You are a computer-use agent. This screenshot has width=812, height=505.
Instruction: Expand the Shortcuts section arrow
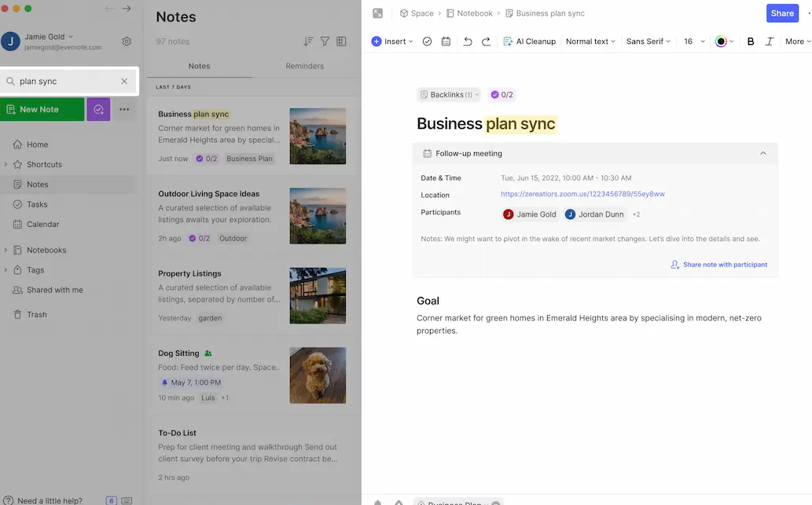click(x=6, y=165)
